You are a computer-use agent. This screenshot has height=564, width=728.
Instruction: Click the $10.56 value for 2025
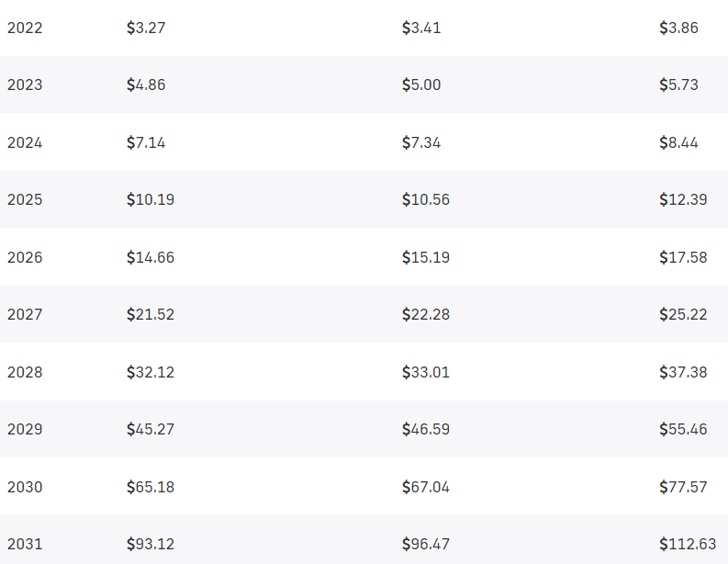pos(426,199)
